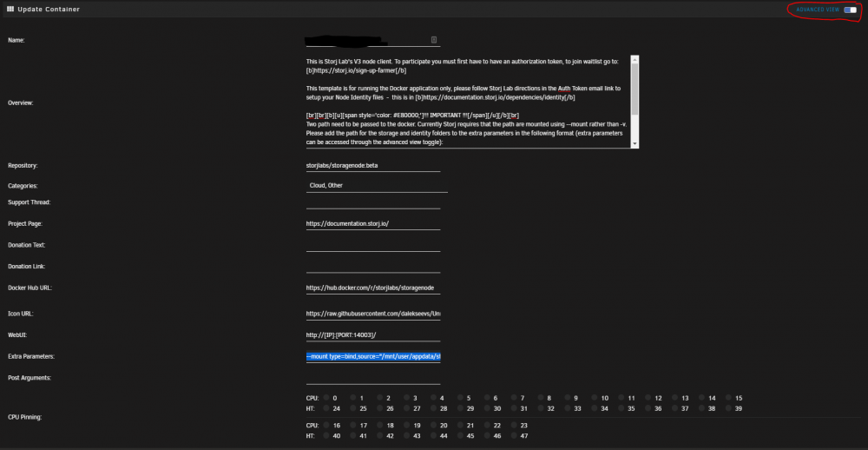Click the Donation Text field
Screen dimensions: 868x450
tap(373, 245)
